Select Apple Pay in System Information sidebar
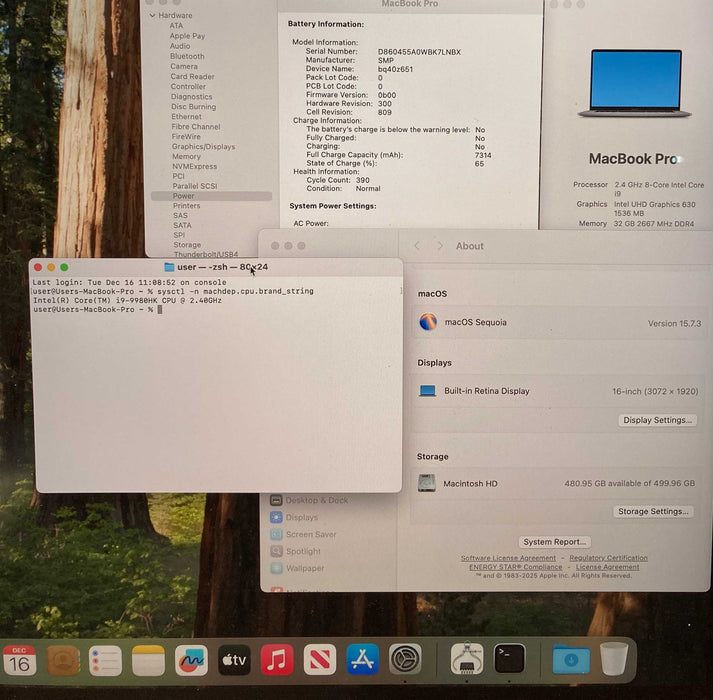 pyautogui.click(x=187, y=35)
